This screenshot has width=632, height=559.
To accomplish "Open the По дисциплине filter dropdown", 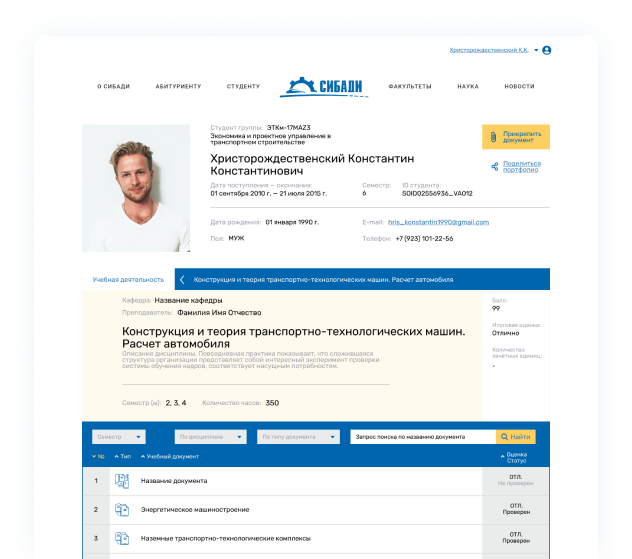I will click(x=210, y=437).
